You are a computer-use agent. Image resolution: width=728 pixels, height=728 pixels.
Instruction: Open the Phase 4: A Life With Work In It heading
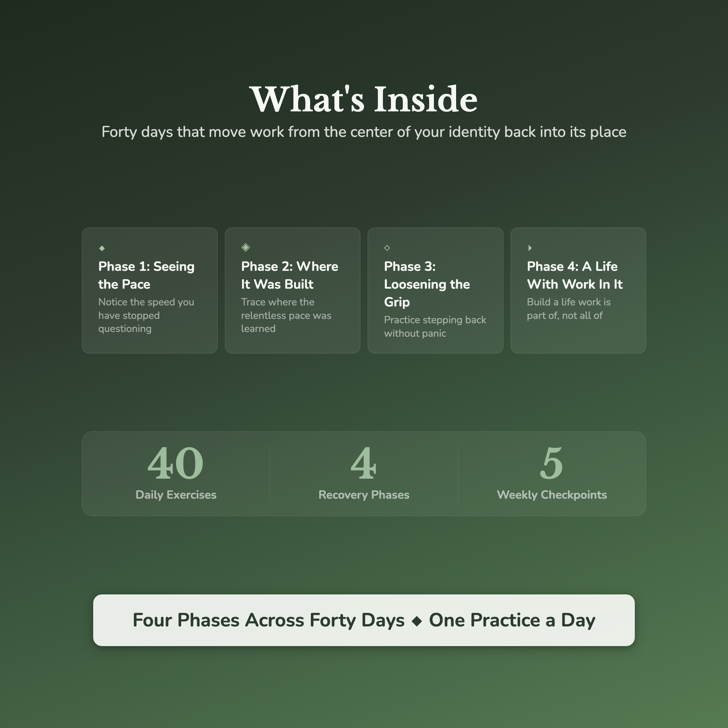575,275
